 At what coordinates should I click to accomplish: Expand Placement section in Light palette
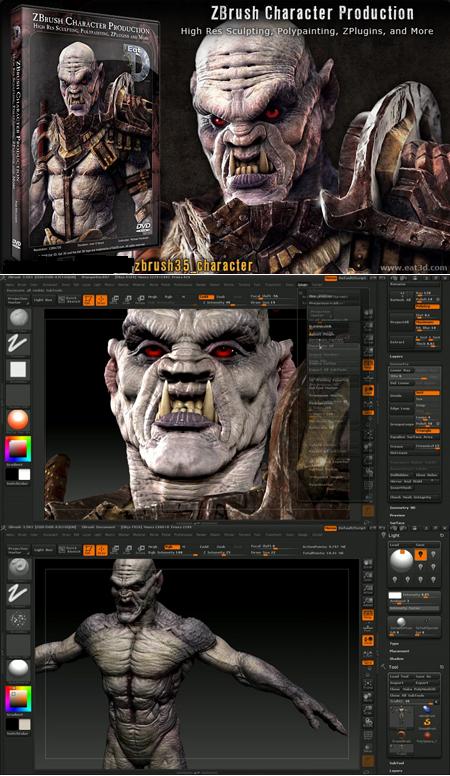tap(400, 651)
